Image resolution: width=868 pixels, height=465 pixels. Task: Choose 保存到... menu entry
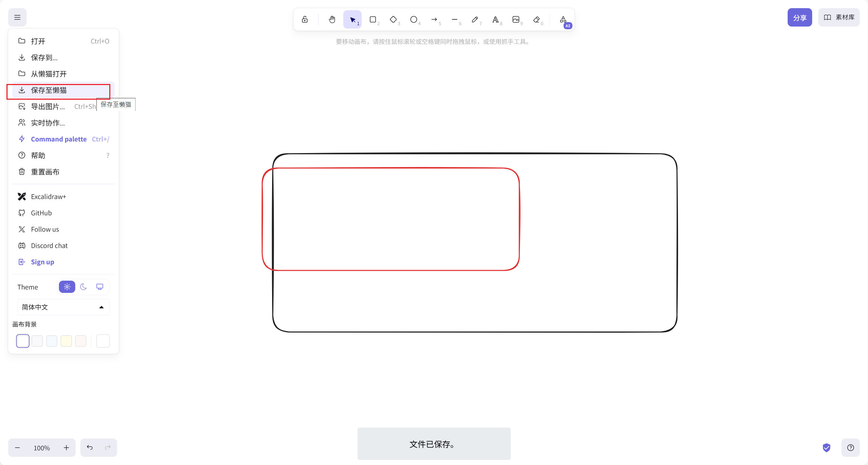click(63, 57)
